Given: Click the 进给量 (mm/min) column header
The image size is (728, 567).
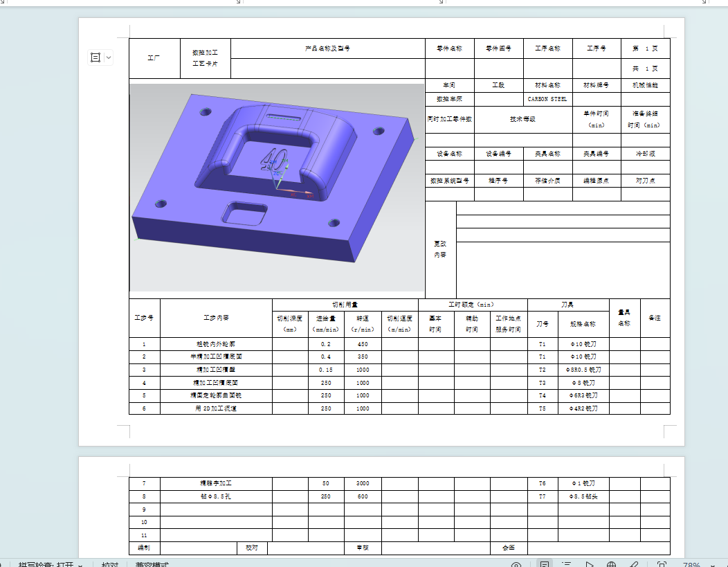Looking at the screenshot, I should (326, 324).
